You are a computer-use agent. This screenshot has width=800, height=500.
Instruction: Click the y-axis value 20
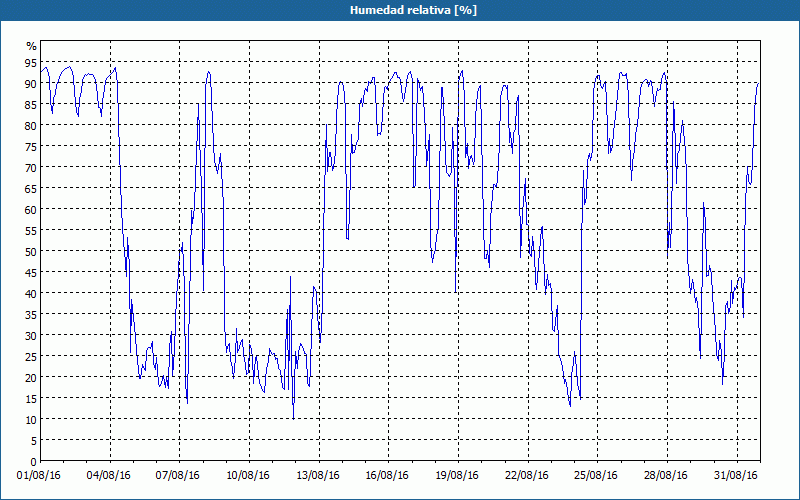(31, 378)
